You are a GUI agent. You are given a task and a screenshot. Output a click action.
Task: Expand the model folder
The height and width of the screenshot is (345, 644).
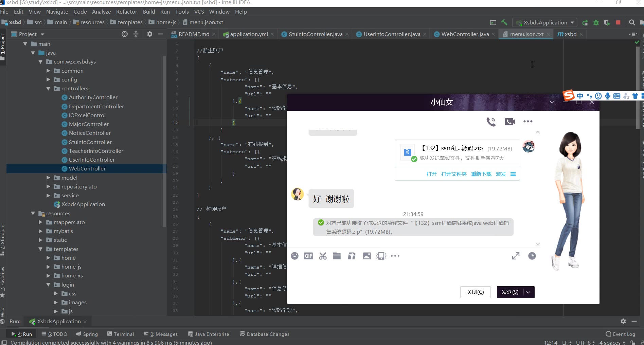[48, 178]
